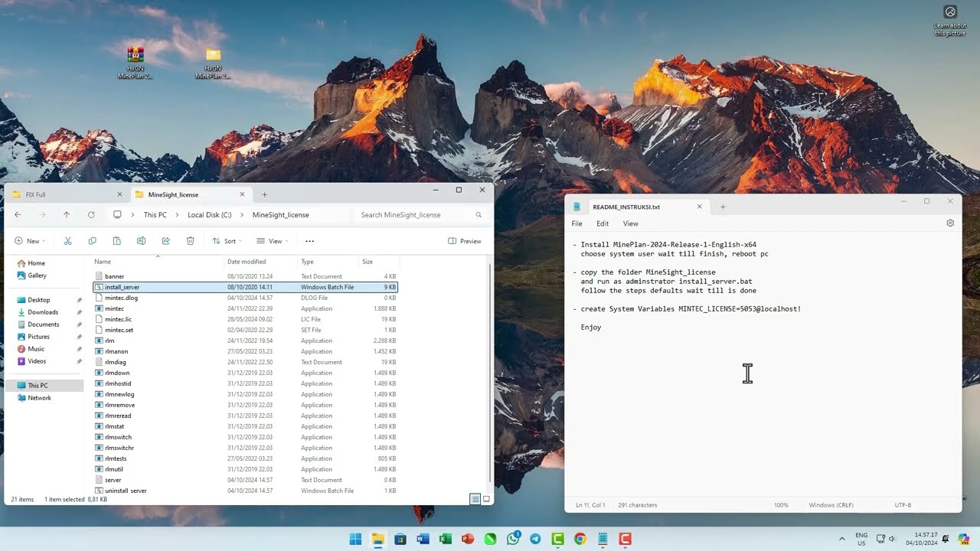Screen dimensions: 980x551
Task: Open Excel from the taskbar
Action: tap(445, 539)
